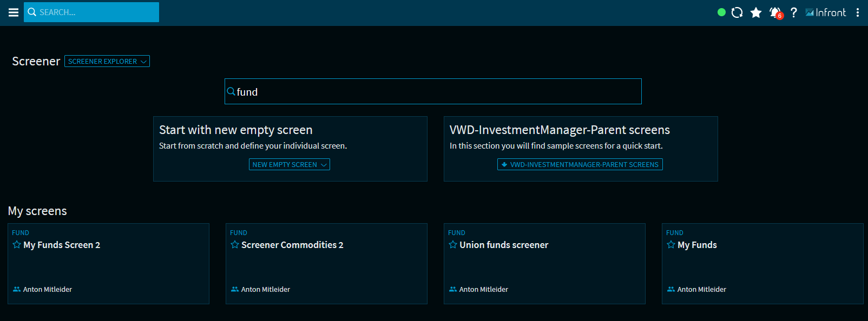Click the top bar Search field
The width and height of the screenshot is (868, 321).
[92, 12]
